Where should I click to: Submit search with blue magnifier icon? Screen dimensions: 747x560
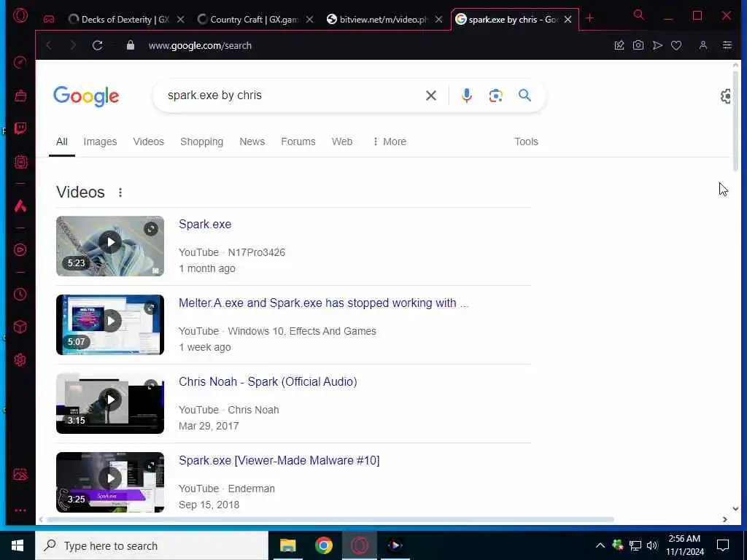click(x=525, y=96)
